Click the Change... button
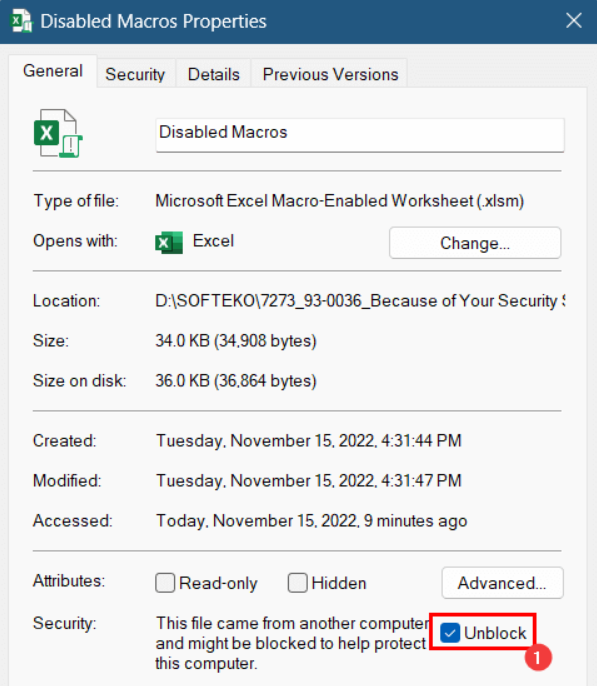The height and width of the screenshot is (686, 597). point(475,243)
